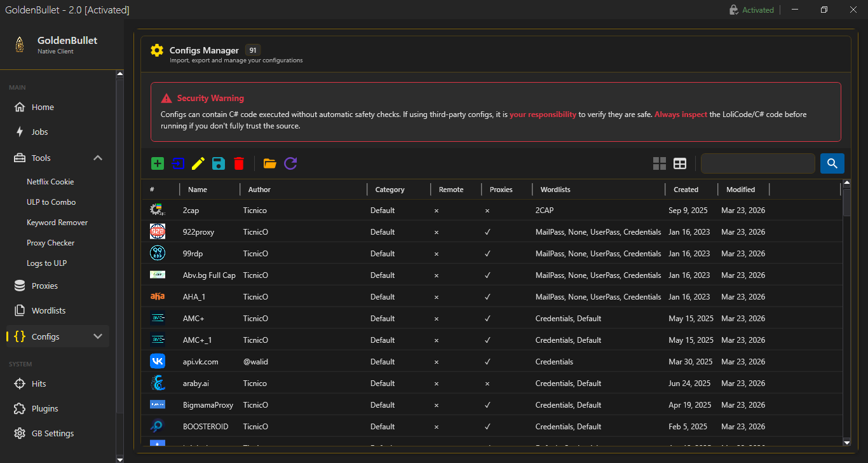Click the red trash delete icon

click(x=239, y=163)
